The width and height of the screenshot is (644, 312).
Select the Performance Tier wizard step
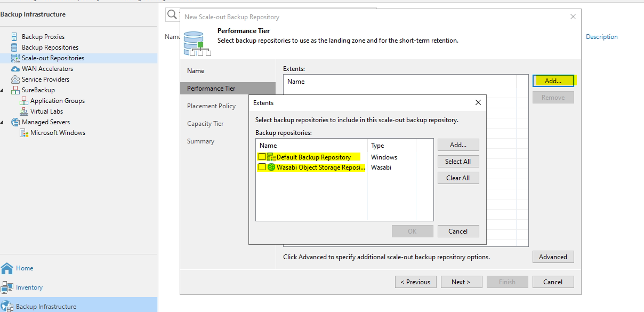point(228,89)
